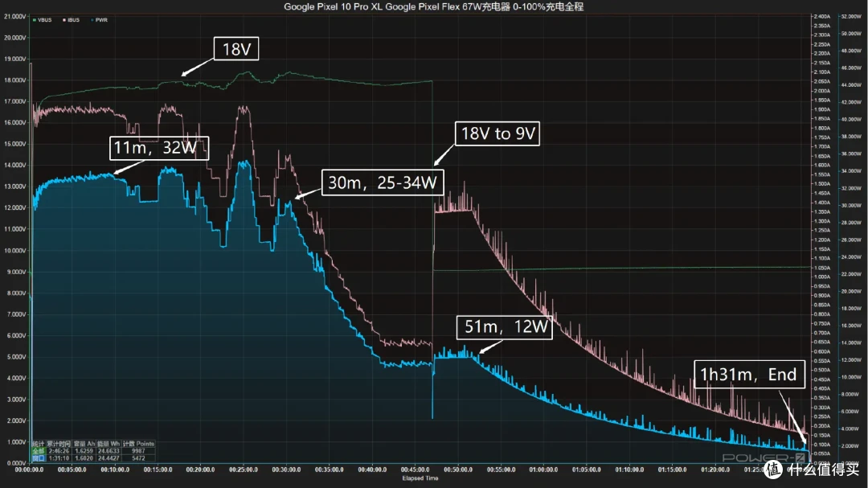
Task: Click the 00:05:00.0 time axis tick
Action: [72, 470]
